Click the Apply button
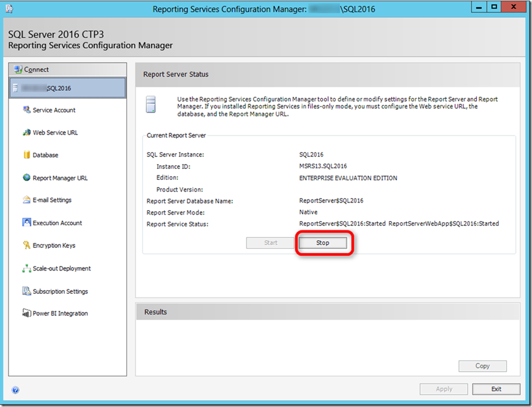532x407 pixels. tap(444, 389)
